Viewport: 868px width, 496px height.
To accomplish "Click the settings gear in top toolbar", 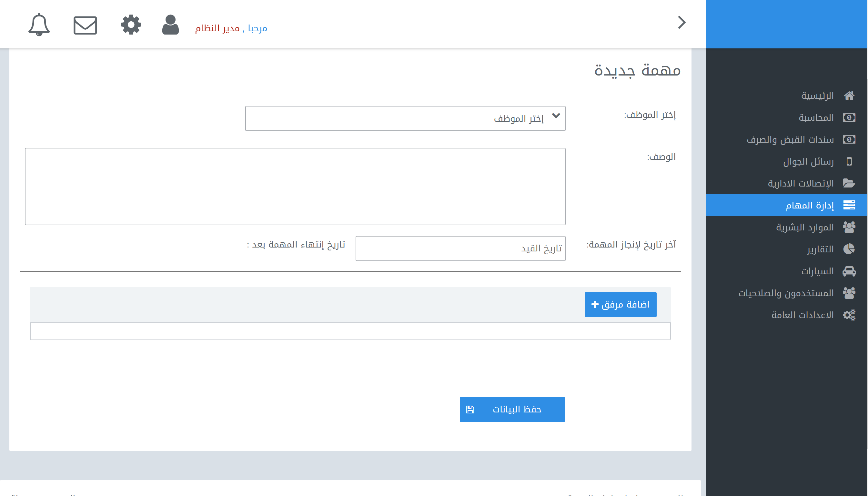I will click(131, 24).
